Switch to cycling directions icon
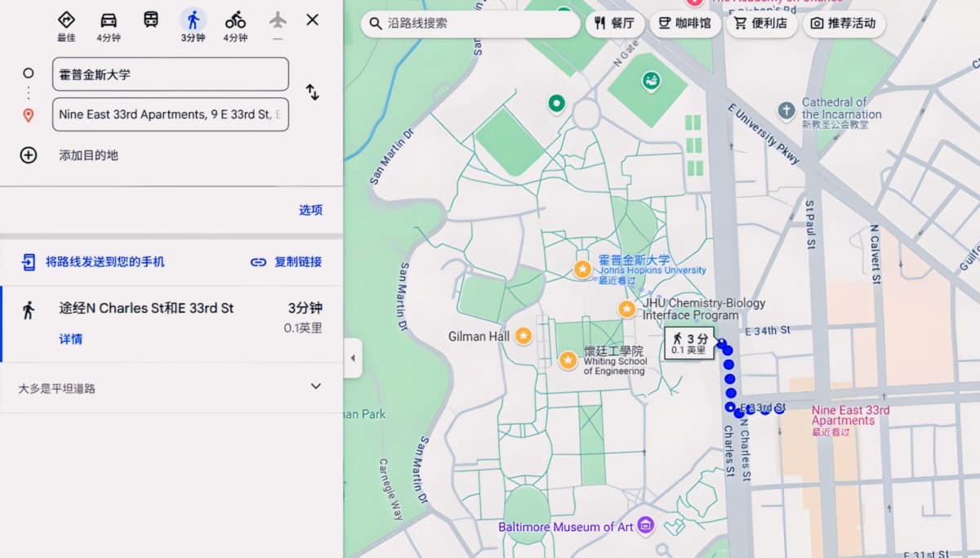The height and width of the screenshot is (558, 980). point(235,20)
